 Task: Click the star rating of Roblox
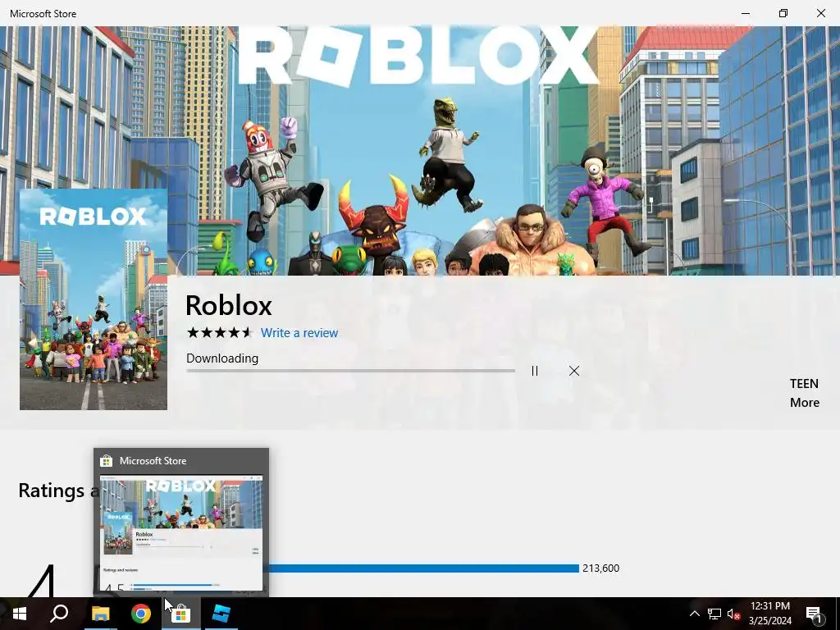pyautogui.click(x=219, y=333)
